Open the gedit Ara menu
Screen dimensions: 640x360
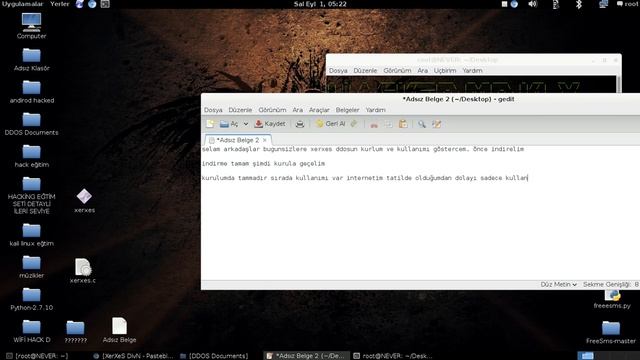coord(298,110)
